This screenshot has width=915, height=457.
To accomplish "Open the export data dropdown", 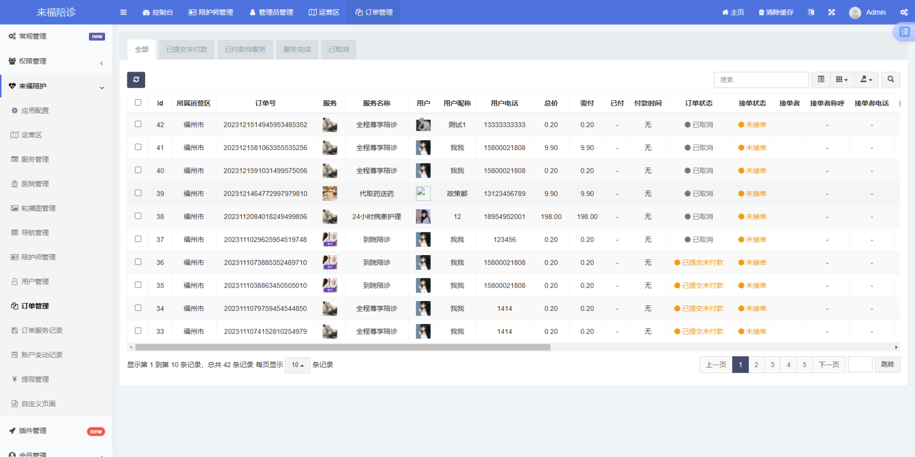I will point(866,79).
